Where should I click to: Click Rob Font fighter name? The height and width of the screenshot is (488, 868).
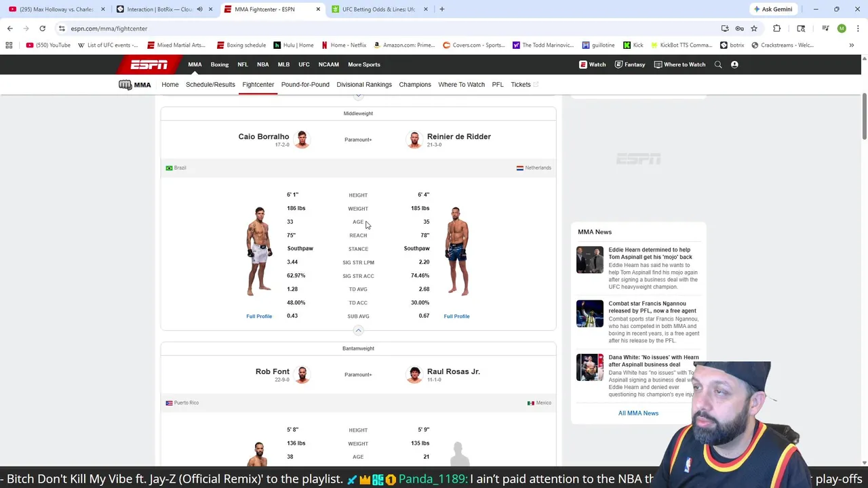[x=273, y=371]
